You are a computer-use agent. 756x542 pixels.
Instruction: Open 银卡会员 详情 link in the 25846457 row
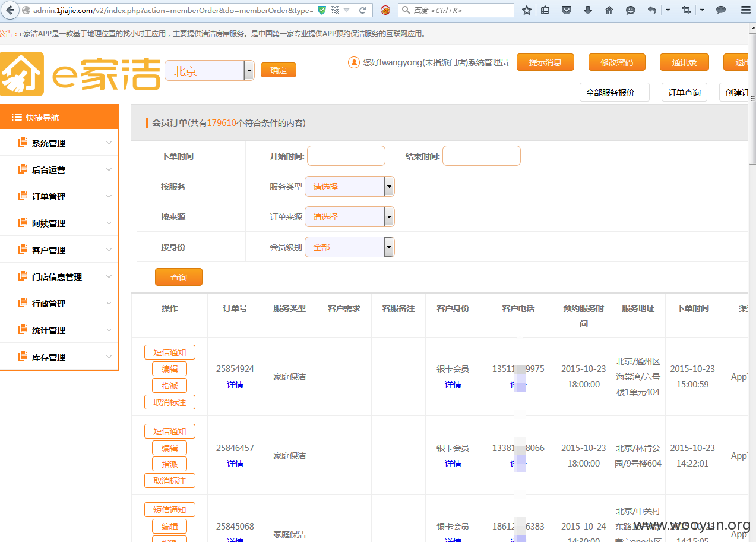453,464
